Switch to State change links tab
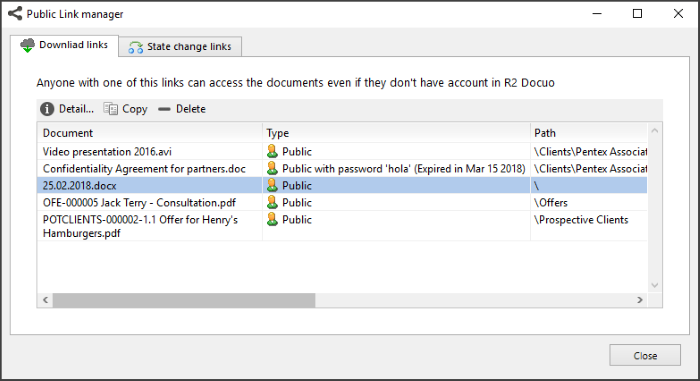The width and height of the screenshot is (700, 381). point(180,46)
